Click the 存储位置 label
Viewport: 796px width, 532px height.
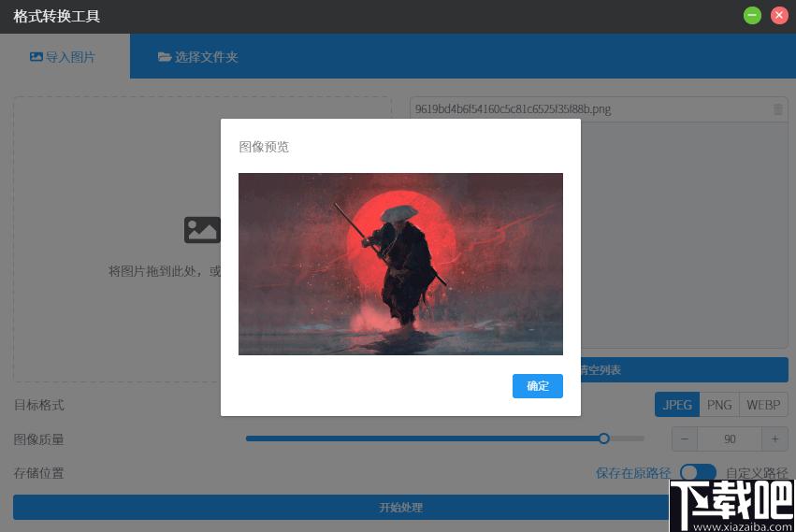(x=39, y=473)
